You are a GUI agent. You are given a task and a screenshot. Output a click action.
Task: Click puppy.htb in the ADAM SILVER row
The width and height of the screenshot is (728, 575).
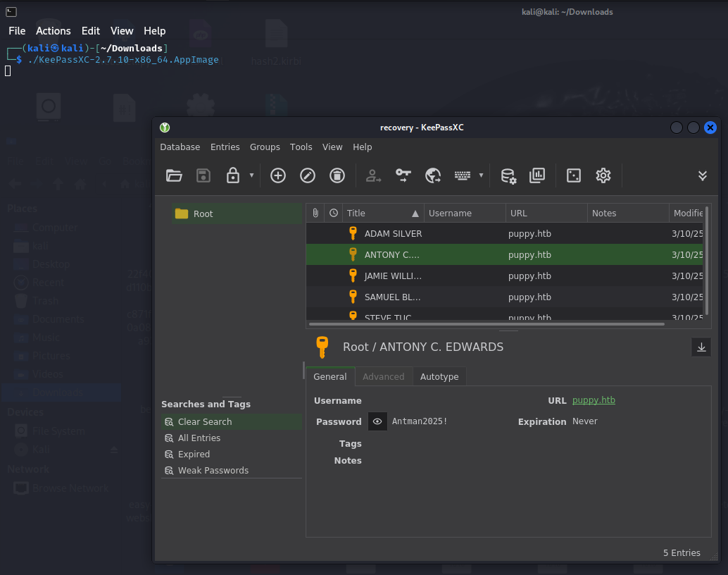click(x=529, y=234)
